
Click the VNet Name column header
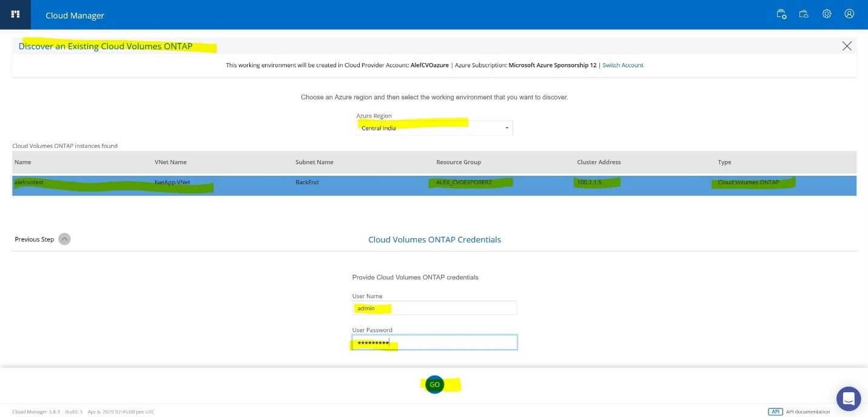[170, 162]
